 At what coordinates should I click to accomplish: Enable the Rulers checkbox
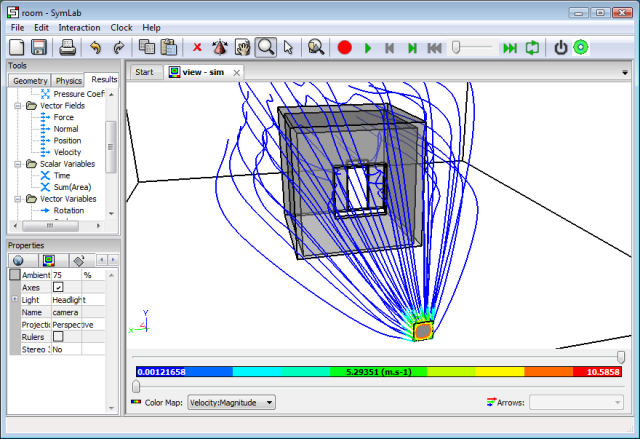(x=58, y=337)
